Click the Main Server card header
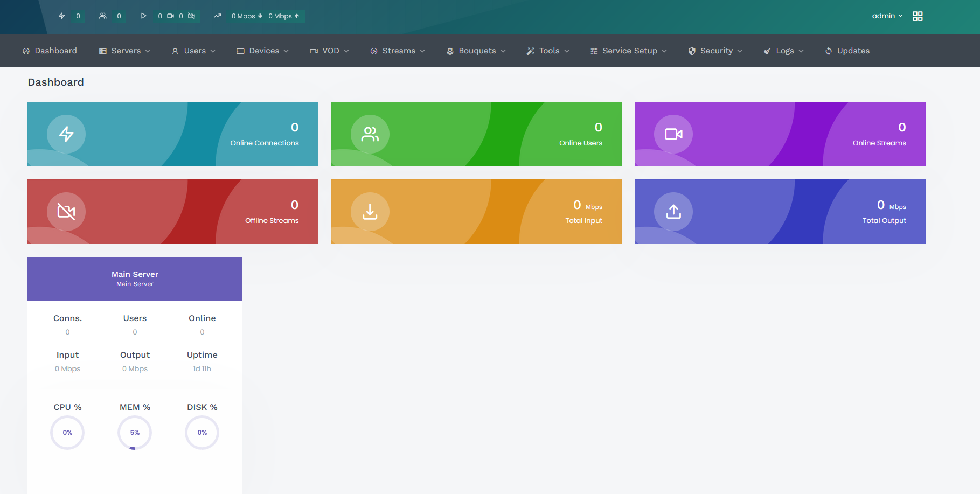Viewport: 980px width, 494px height. (x=135, y=279)
